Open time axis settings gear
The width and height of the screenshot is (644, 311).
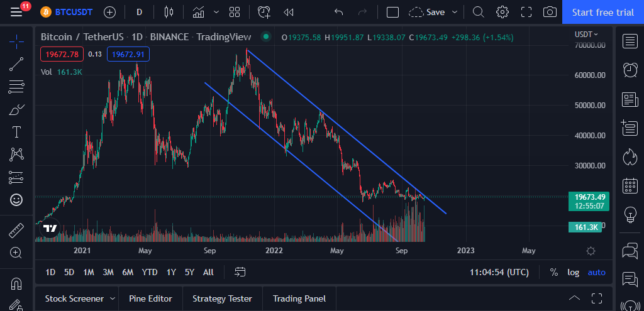(591, 251)
